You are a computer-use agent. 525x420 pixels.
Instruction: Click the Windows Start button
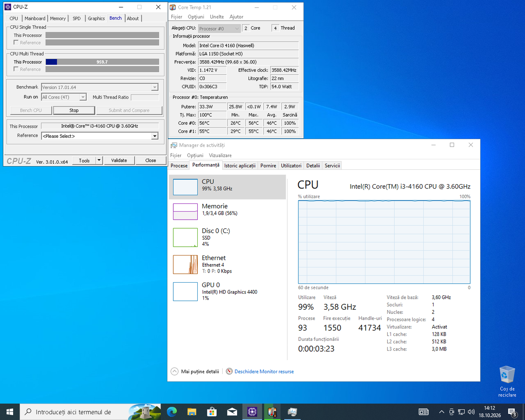tap(10, 412)
